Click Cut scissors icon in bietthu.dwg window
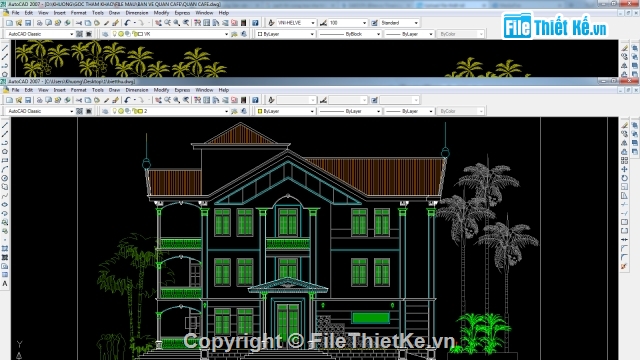Viewport: 640px width, 360px height. click(x=79, y=100)
